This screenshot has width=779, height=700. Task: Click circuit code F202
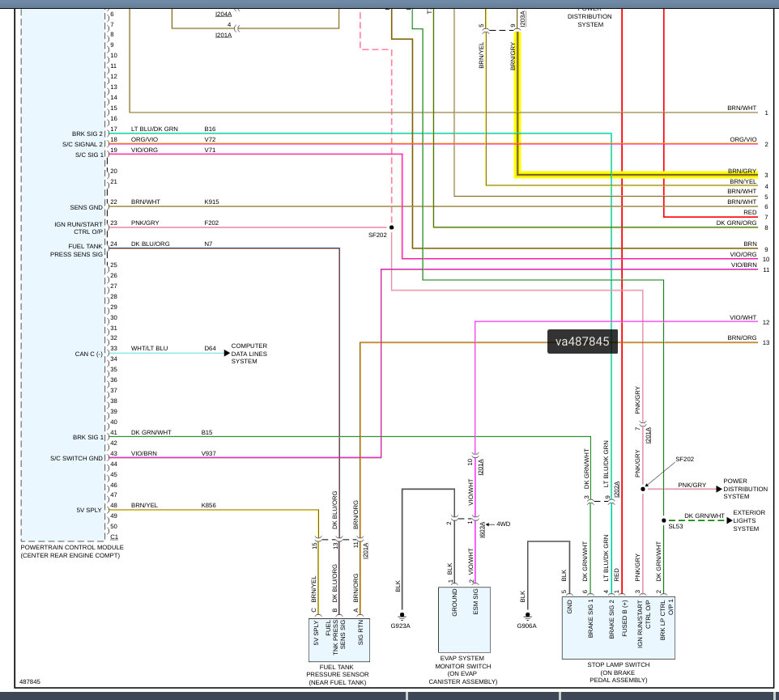pyautogui.click(x=211, y=223)
